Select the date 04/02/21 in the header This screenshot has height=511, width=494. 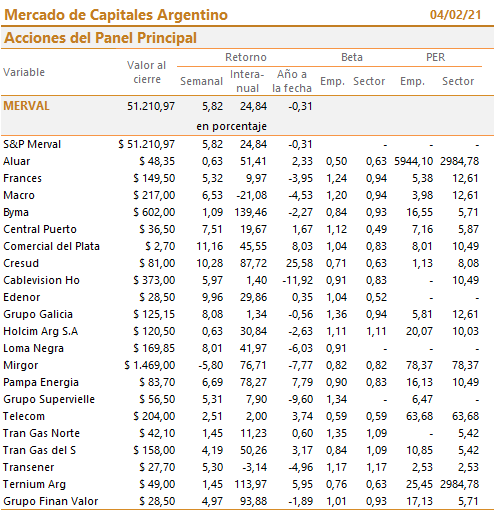(x=455, y=15)
